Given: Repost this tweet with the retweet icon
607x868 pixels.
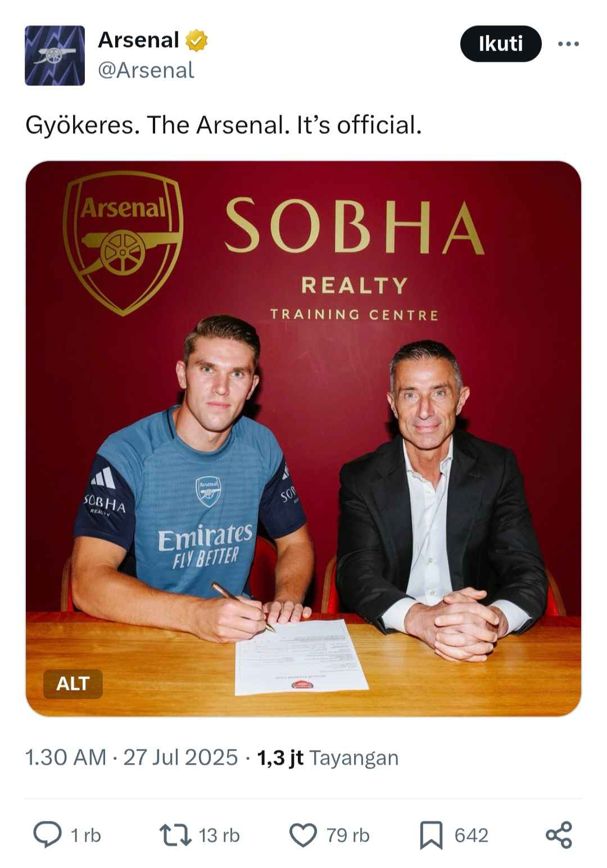Looking at the screenshot, I should [x=175, y=835].
